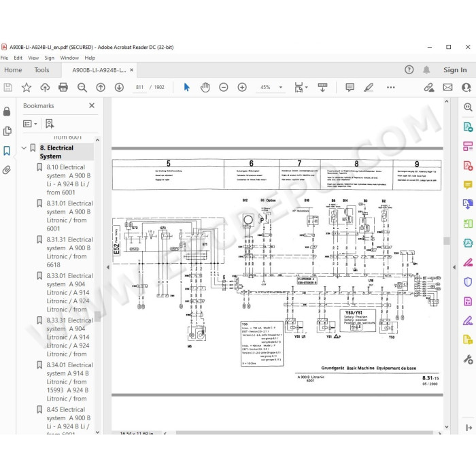This screenshot has height=476, width=476.
Task: Open the Sign menu
Action: point(49,58)
